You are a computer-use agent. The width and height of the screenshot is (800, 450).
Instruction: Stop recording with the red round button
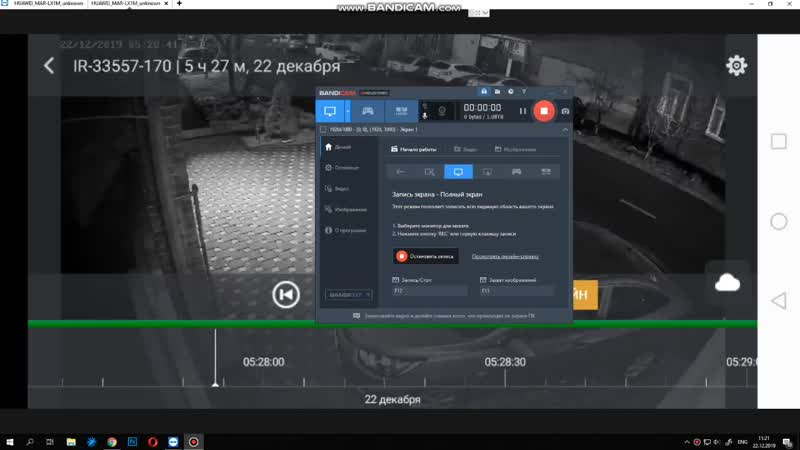tap(544, 111)
